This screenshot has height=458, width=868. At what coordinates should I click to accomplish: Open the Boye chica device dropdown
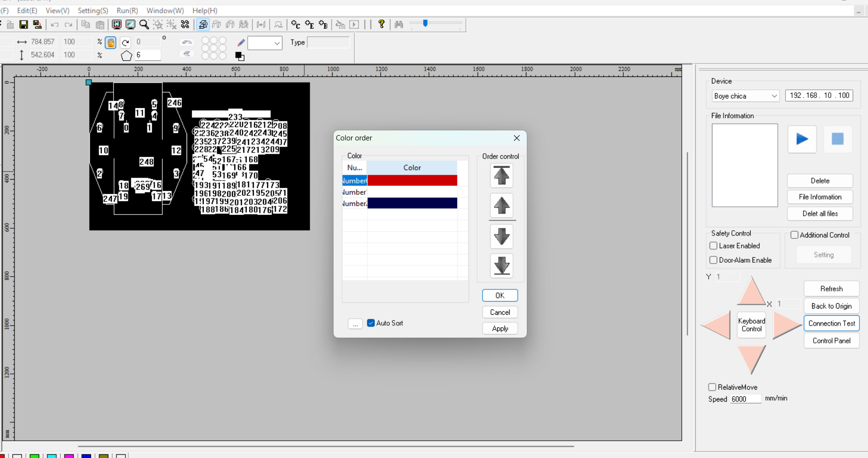click(x=745, y=96)
